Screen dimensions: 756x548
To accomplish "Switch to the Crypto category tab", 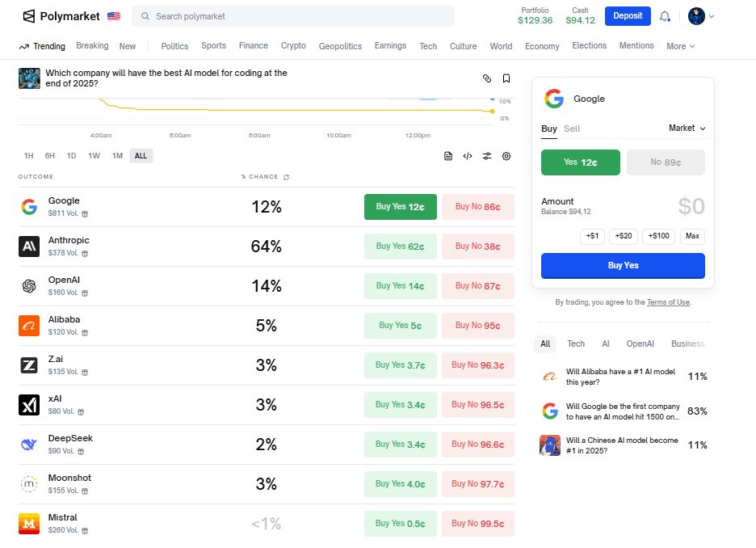I will (293, 46).
